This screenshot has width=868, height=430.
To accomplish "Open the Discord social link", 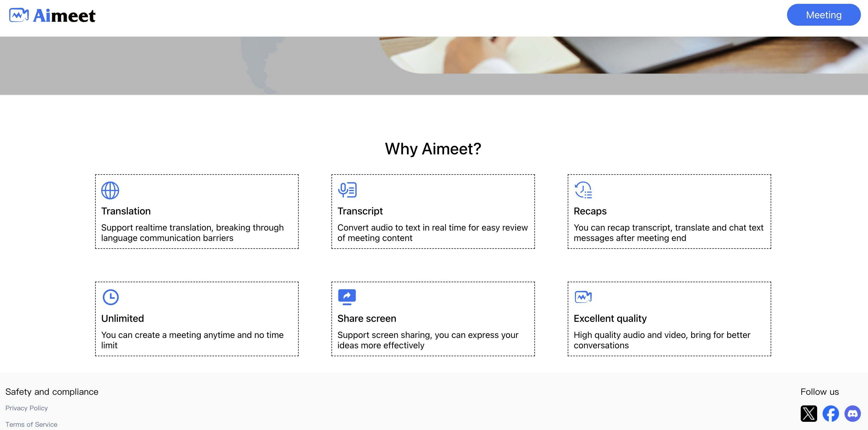I will pyautogui.click(x=852, y=414).
